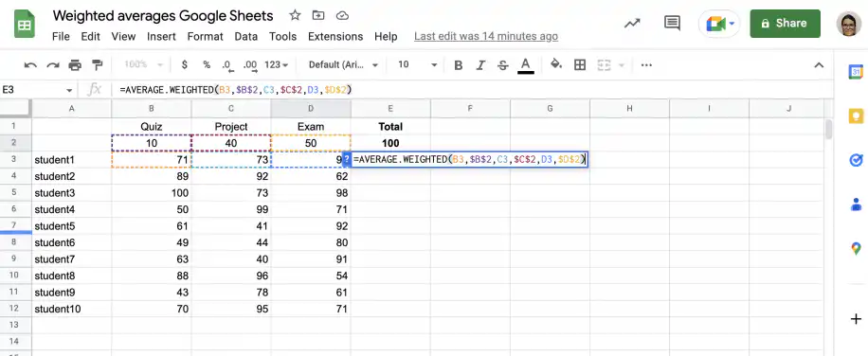View cloud save status icon

point(343,15)
